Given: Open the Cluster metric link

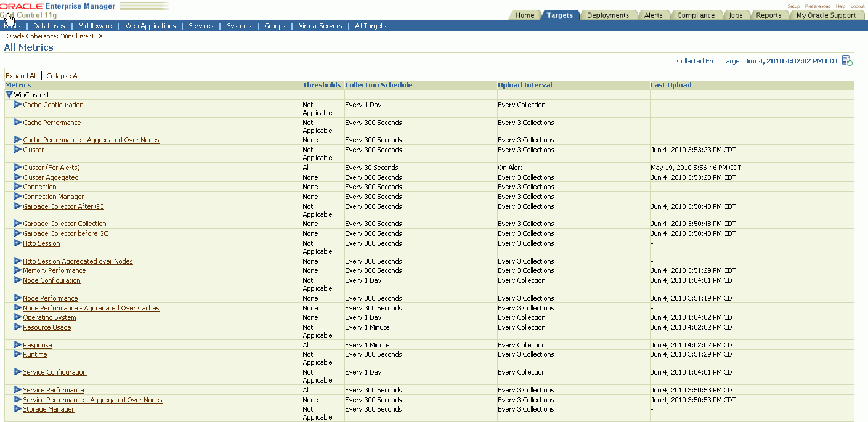Looking at the screenshot, I should [33, 150].
